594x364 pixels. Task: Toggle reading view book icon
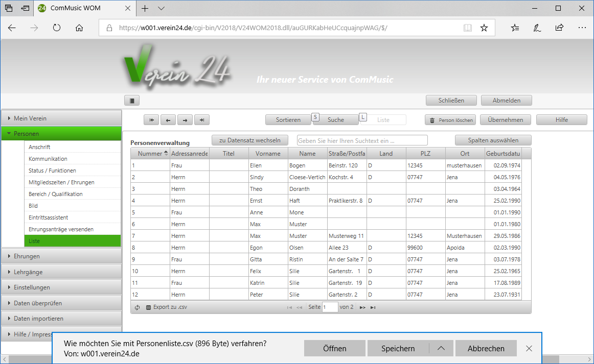pos(467,28)
